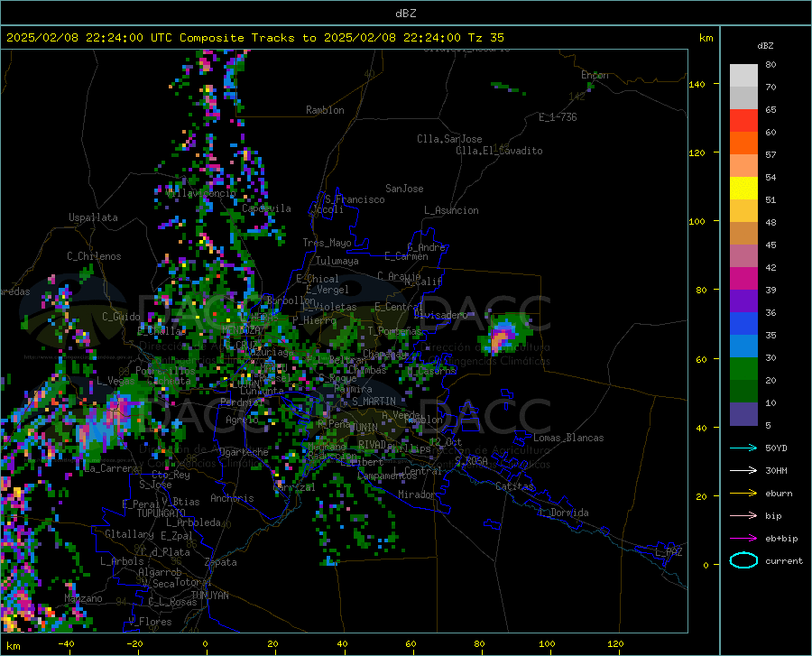This screenshot has height=656, width=812.
Task: Click the SanJose place label
Action: [x=404, y=189]
